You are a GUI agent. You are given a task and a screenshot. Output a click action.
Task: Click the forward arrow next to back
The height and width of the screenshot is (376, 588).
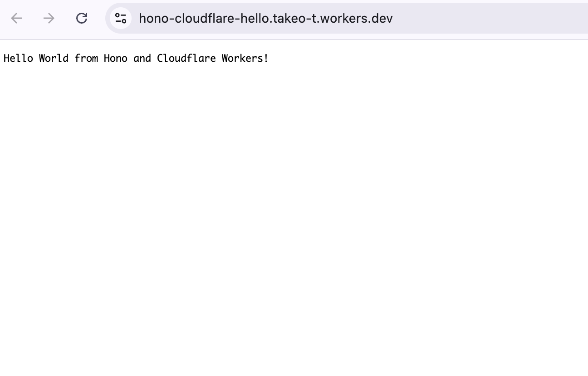49,18
